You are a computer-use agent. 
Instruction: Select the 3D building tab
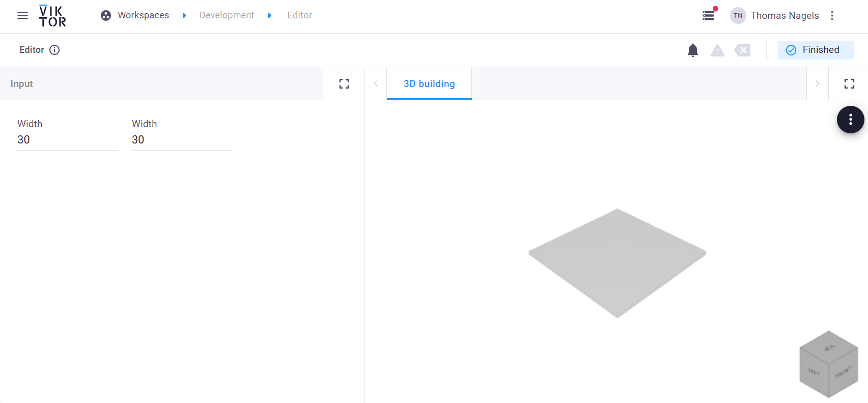(429, 84)
